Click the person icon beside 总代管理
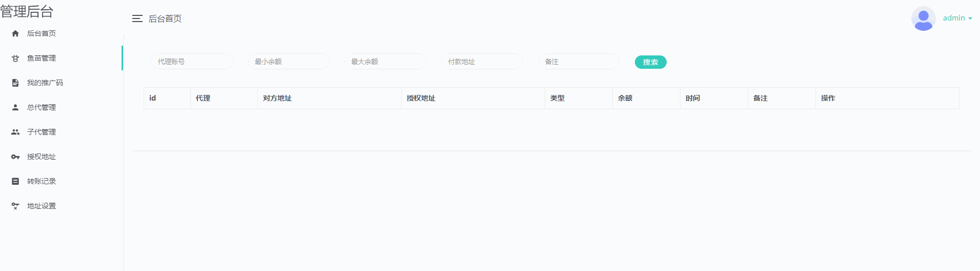 click(15, 107)
